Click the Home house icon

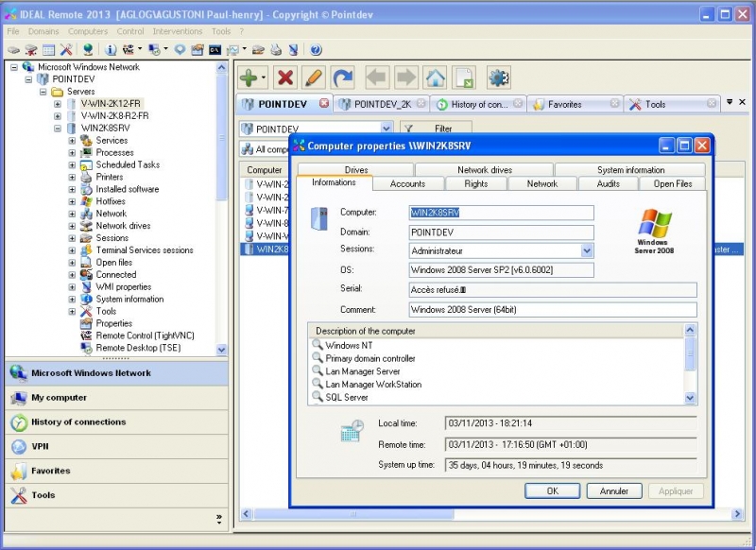(436, 77)
